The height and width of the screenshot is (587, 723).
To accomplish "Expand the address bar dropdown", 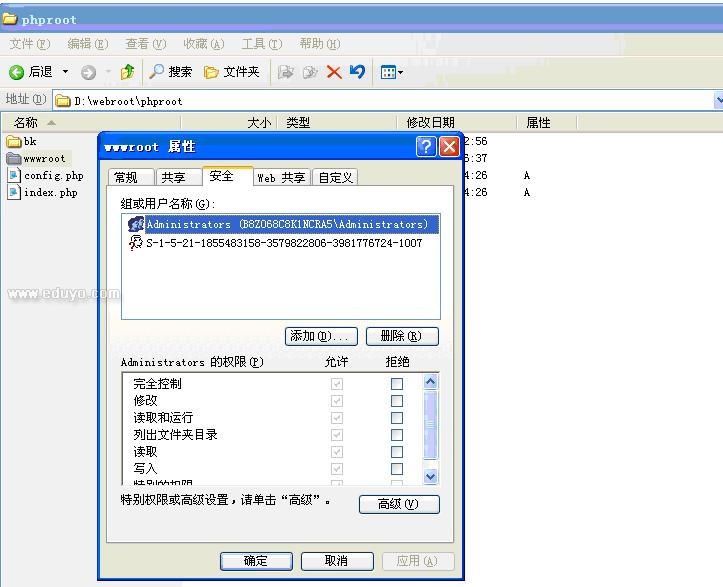I will (x=718, y=100).
